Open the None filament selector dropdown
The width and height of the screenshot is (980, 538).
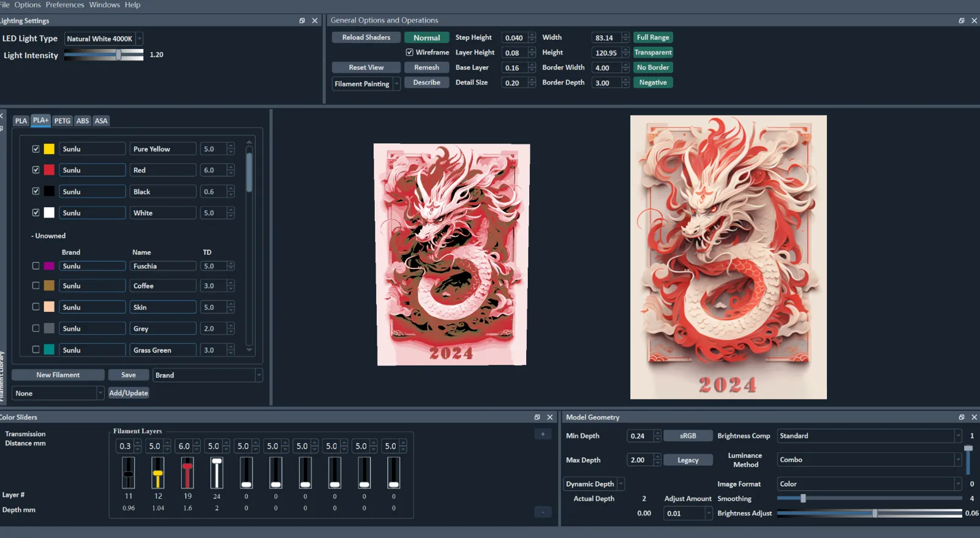pyautogui.click(x=58, y=393)
